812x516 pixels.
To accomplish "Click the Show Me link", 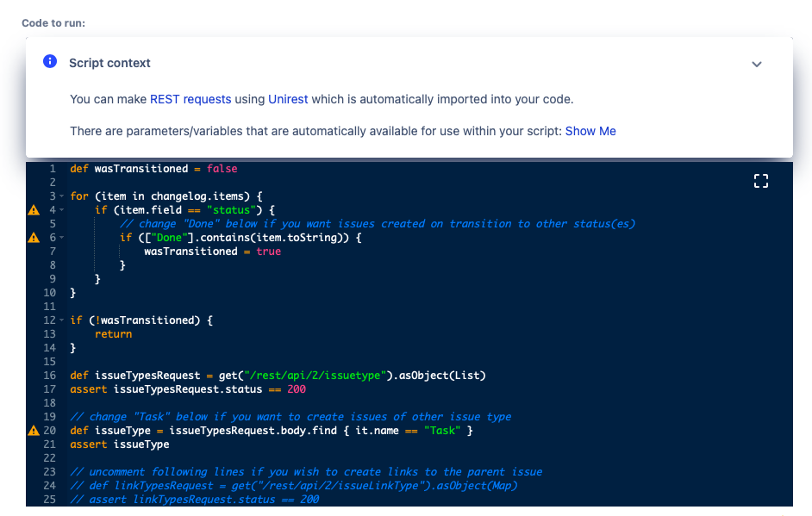I will point(590,131).
